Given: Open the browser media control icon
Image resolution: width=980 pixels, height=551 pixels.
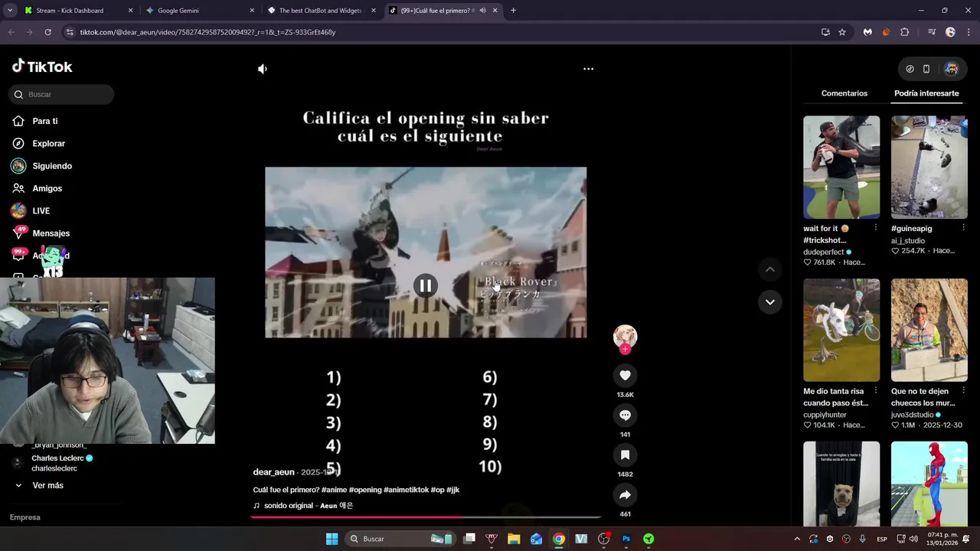Looking at the screenshot, I should [932, 32].
